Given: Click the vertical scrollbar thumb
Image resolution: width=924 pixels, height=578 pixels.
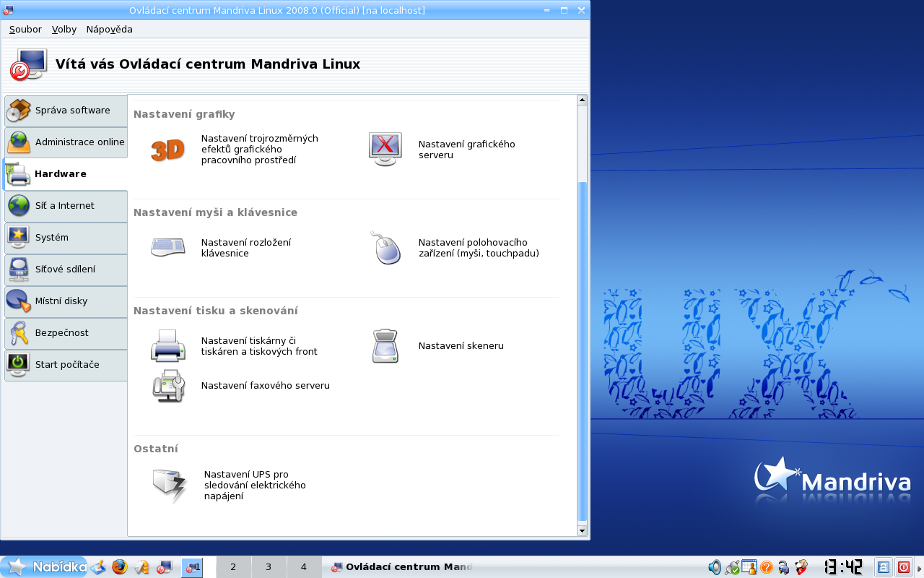Looking at the screenshot, I should click(583, 352).
